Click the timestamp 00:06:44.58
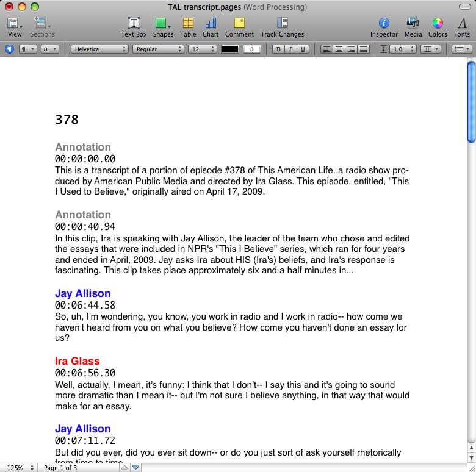476x472 pixels. (85, 305)
